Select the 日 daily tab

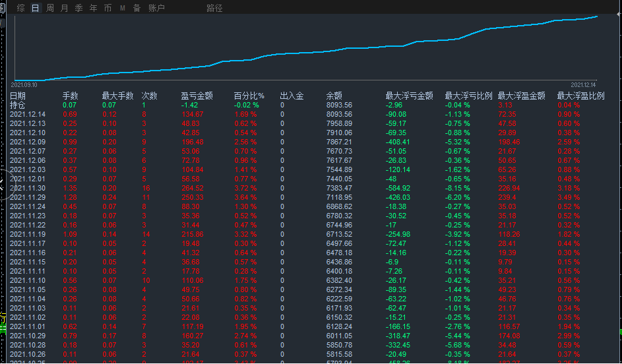[36, 8]
